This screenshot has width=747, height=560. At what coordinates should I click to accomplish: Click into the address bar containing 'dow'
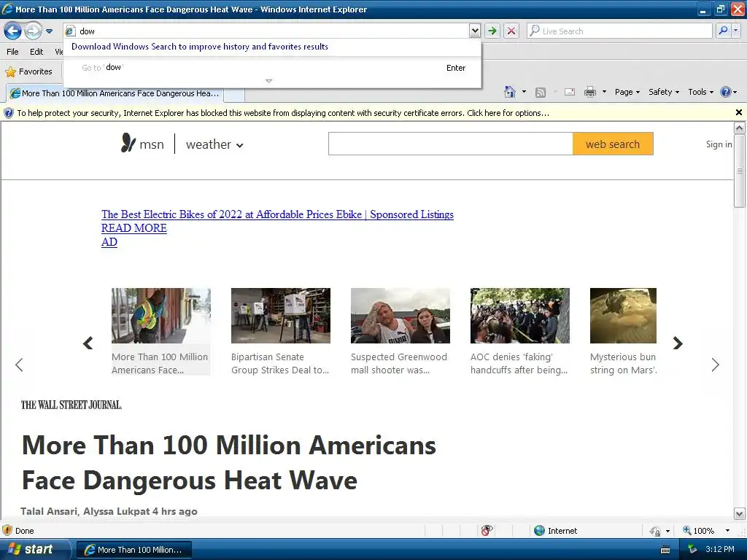tap(267, 31)
